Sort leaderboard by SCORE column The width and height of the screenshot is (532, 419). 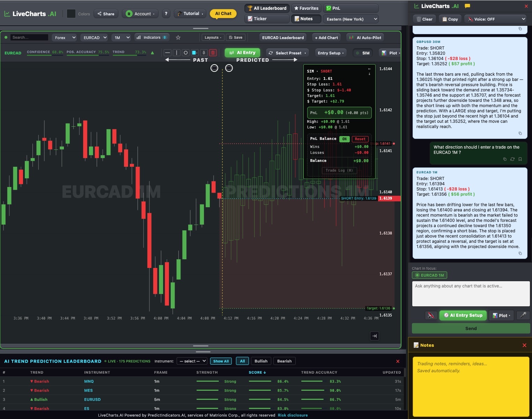pyautogui.click(x=257, y=372)
